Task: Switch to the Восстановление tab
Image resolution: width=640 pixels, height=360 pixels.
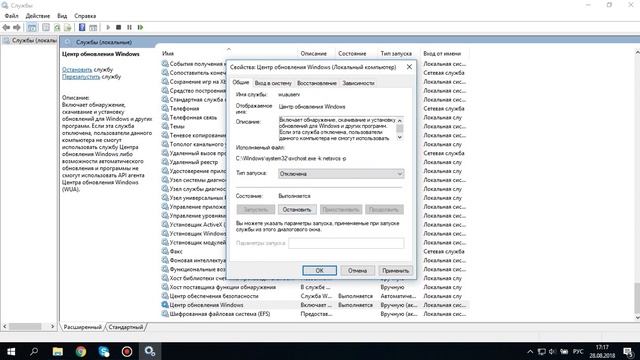Action: point(317,83)
